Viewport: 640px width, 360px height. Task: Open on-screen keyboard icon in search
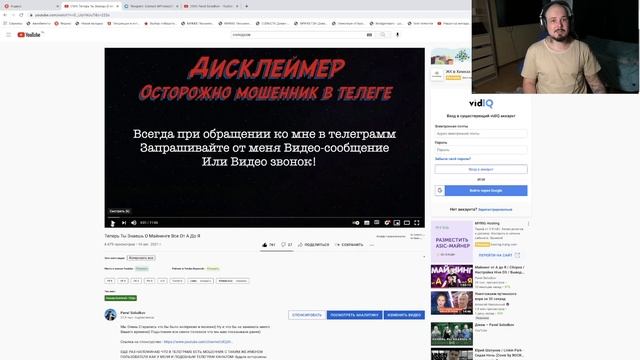pyautogui.click(x=369, y=35)
